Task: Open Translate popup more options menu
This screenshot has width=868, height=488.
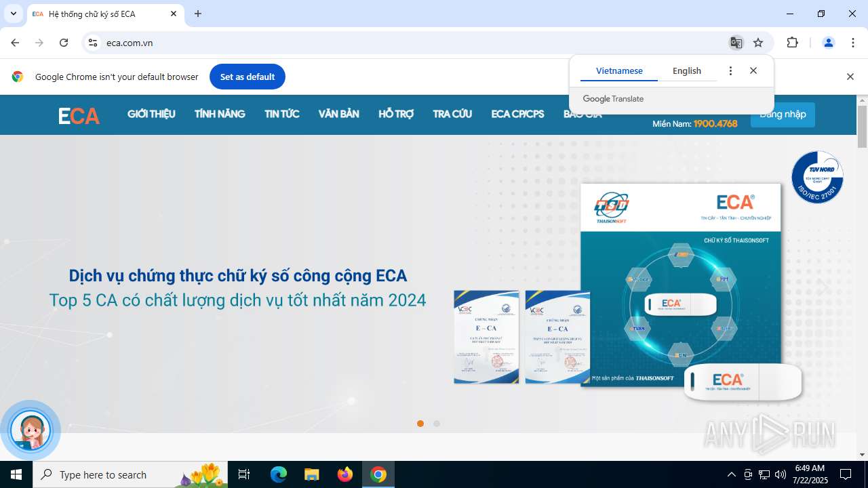Action: tap(730, 70)
